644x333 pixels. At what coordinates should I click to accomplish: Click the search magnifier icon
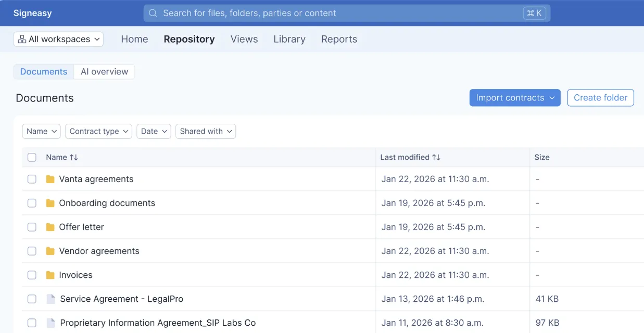153,13
